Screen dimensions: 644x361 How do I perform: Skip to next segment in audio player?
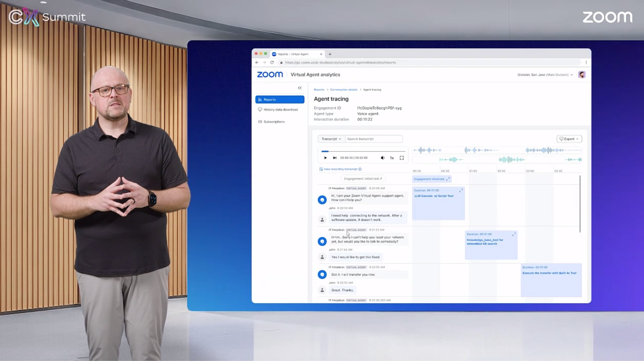tap(335, 158)
